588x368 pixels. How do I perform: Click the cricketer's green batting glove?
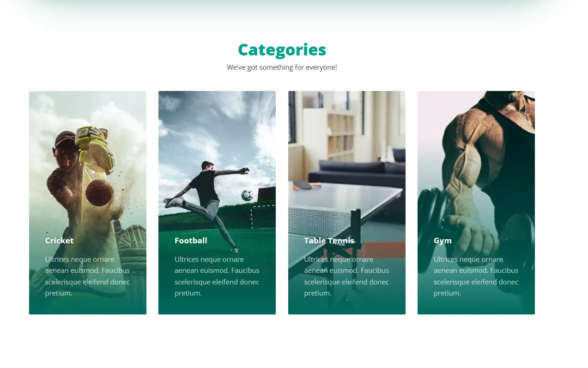click(x=95, y=149)
